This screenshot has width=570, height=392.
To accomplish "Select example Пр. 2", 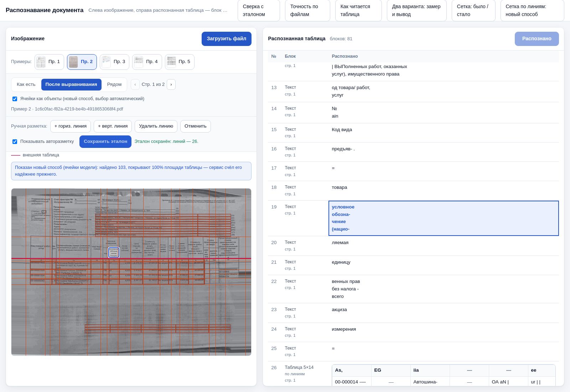I will 82,62.
